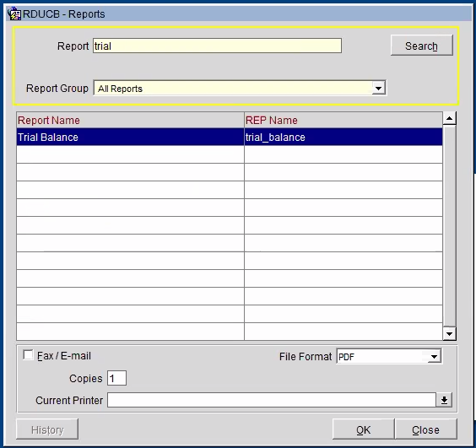The width and height of the screenshot is (476, 448).
Task: Click the report list scroll up arrow
Action: point(449,118)
